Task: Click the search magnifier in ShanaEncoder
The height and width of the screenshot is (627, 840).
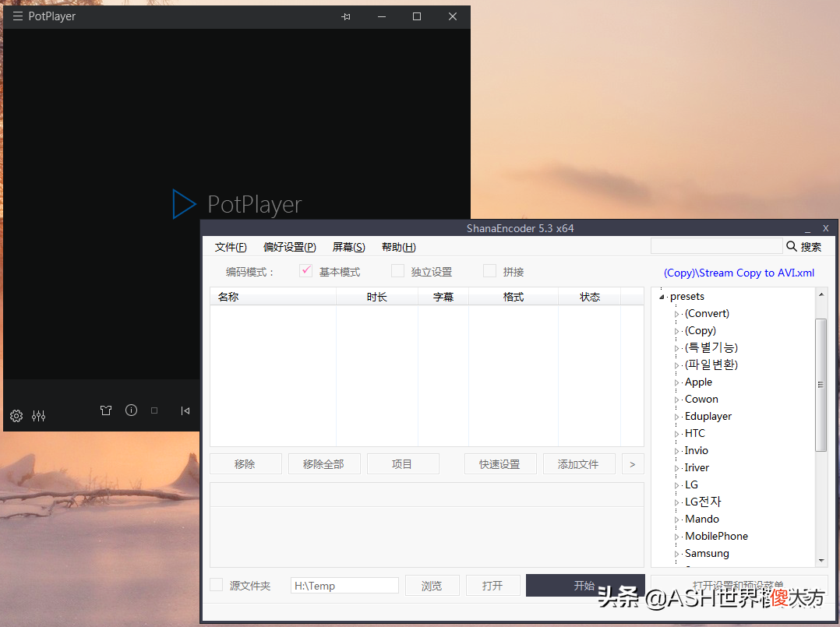Action: click(791, 246)
